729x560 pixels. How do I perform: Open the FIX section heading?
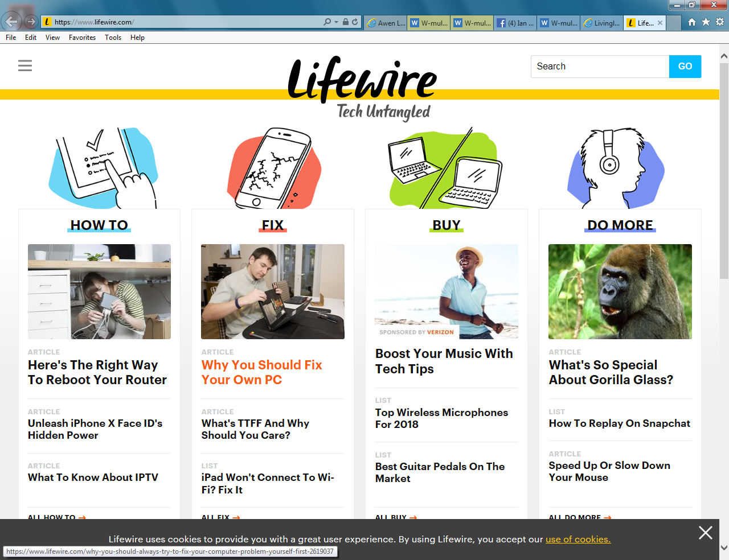pos(273,225)
